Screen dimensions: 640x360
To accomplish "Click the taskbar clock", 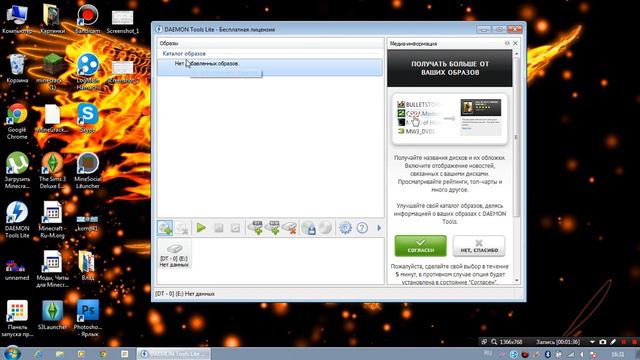I will tap(618, 354).
